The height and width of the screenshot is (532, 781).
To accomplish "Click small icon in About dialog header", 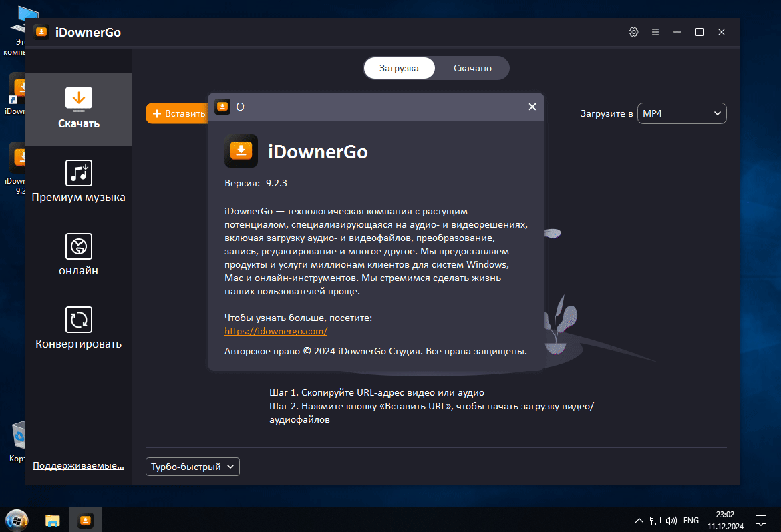I will [222, 107].
